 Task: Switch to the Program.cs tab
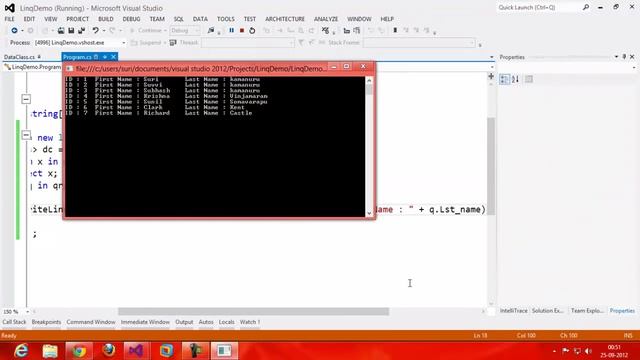pos(77,57)
